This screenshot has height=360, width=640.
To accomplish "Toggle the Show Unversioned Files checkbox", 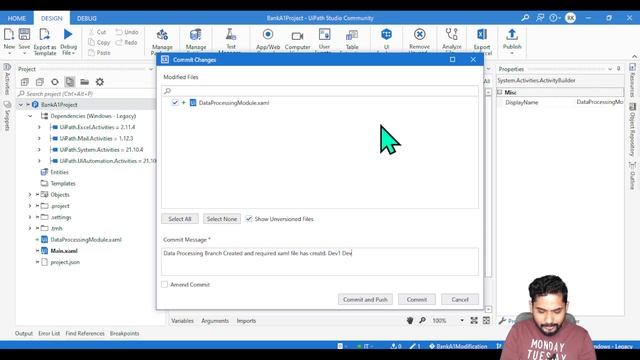I will pyautogui.click(x=249, y=219).
